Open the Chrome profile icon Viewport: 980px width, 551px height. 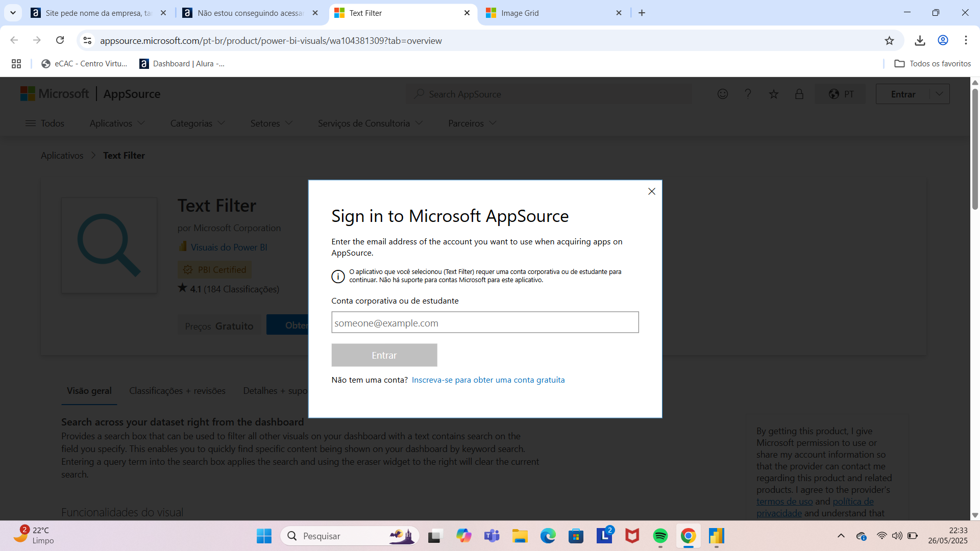pyautogui.click(x=943, y=40)
